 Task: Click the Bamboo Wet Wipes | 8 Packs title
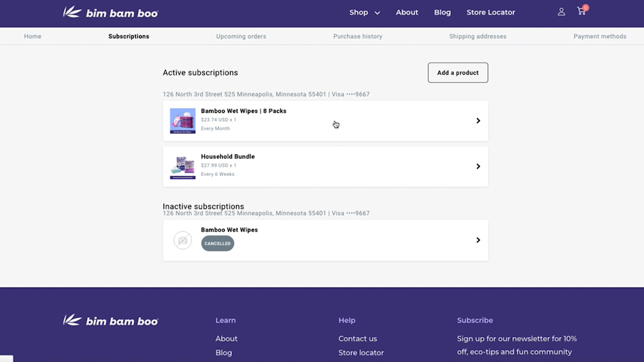pyautogui.click(x=244, y=111)
